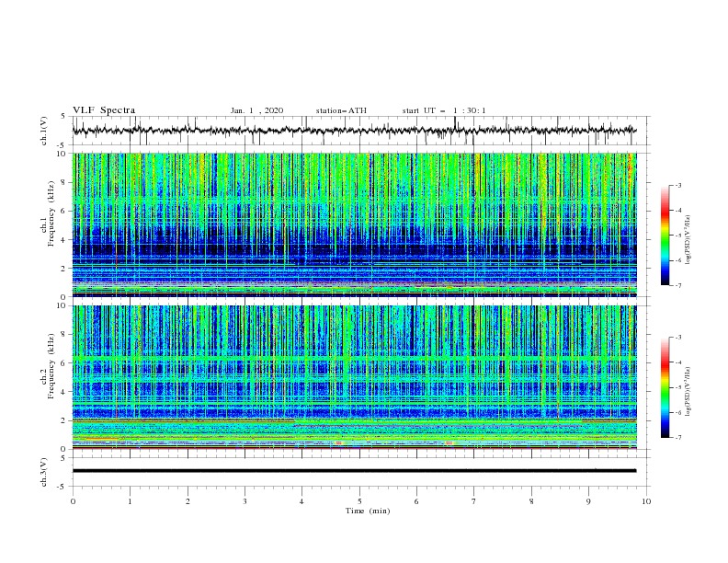This screenshot has width=728, height=563.
Task: Click the "6" tick on the time axis
Action: click(x=416, y=501)
